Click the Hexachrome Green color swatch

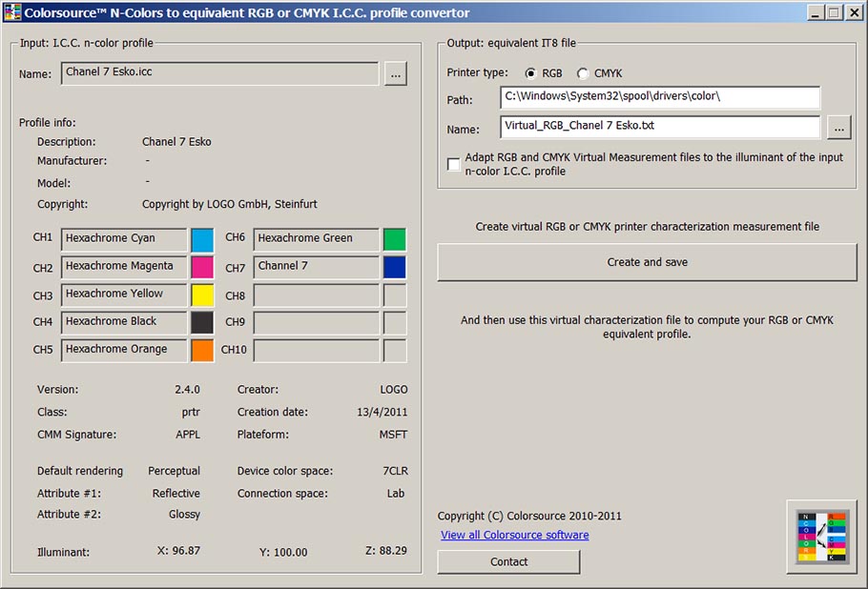(395, 240)
